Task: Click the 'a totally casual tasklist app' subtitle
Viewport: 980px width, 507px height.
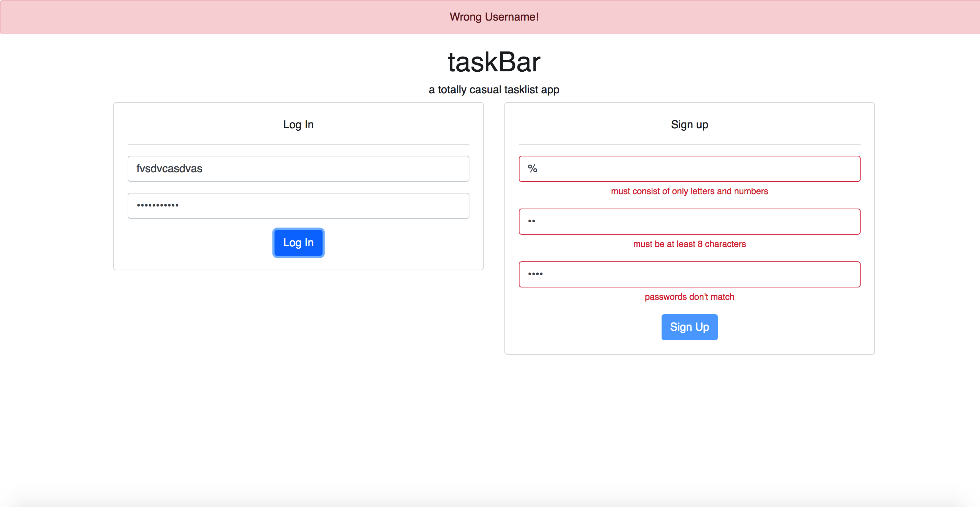Action: pos(494,90)
